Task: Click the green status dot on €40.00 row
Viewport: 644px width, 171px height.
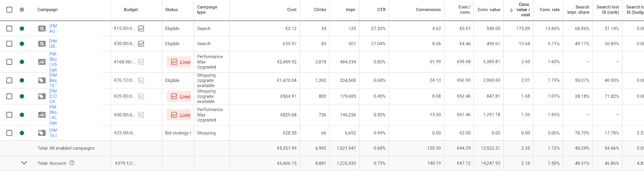Action: (22, 115)
